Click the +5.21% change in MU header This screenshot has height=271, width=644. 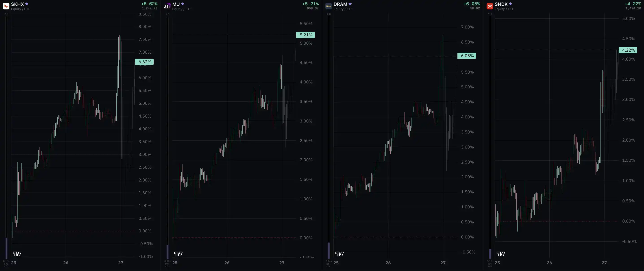click(x=311, y=4)
